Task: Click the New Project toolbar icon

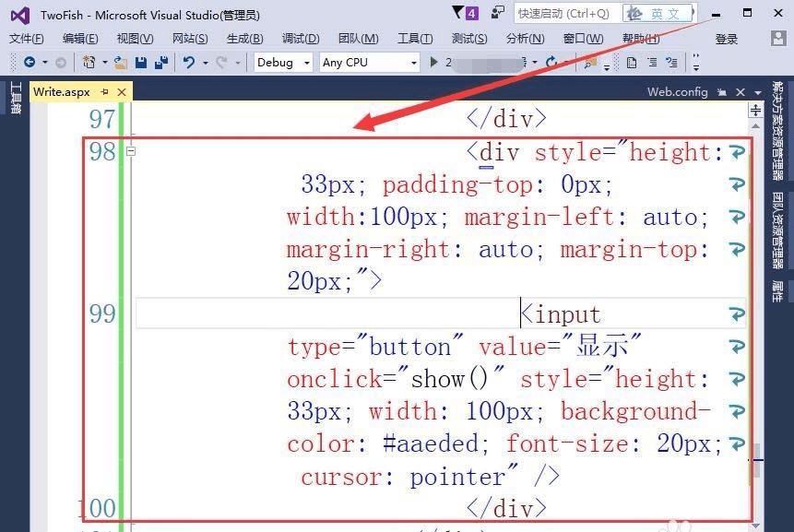Action: point(89,63)
